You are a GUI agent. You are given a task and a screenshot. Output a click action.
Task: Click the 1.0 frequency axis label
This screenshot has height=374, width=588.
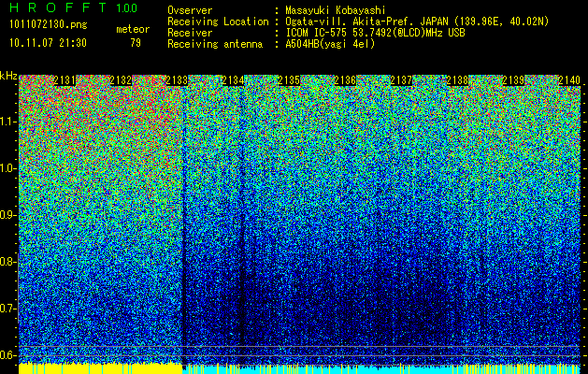tap(7, 168)
